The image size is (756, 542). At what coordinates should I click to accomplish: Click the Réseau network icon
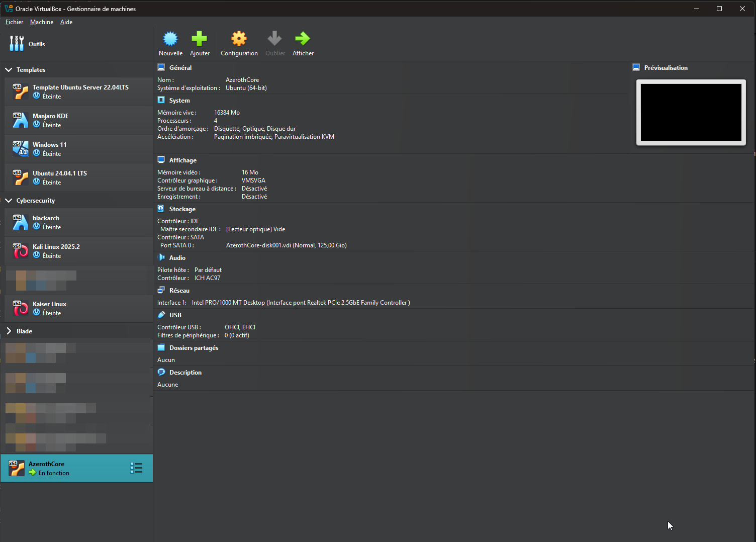tap(161, 290)
